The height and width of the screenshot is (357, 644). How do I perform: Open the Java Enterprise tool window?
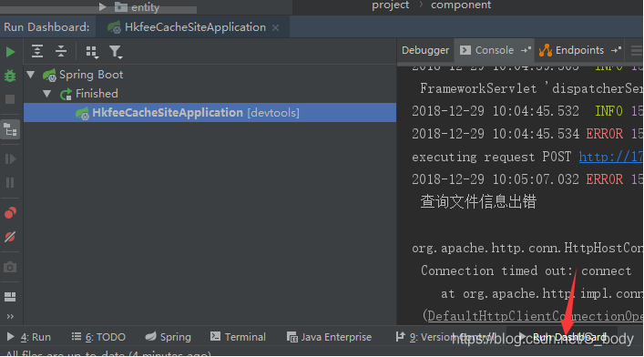coord(329,337)
